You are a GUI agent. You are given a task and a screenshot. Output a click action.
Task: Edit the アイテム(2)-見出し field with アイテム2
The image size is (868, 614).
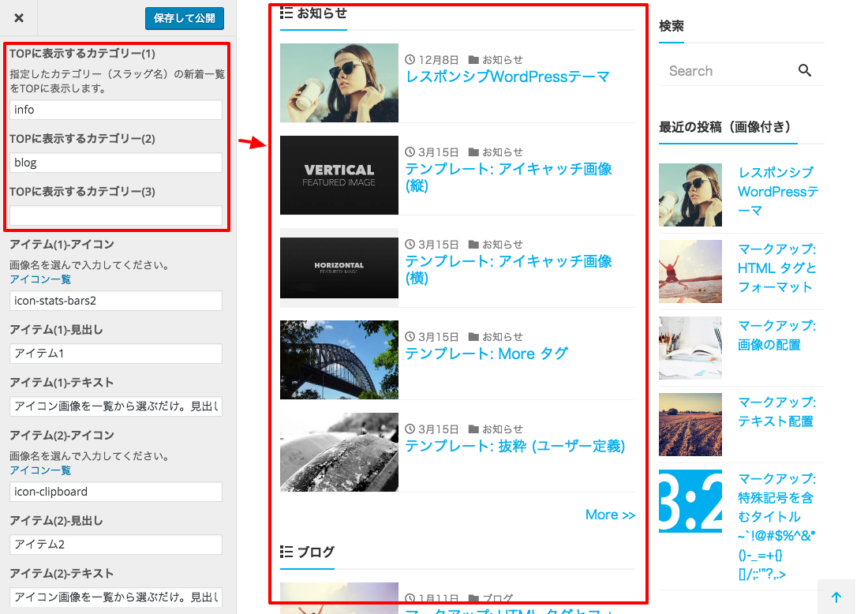116,545
